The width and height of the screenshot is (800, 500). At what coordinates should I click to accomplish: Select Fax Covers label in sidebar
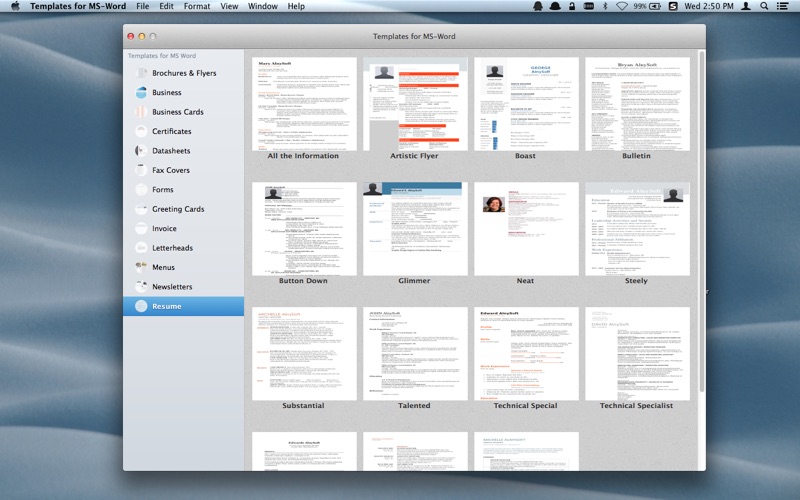click(x=171, y=170)
